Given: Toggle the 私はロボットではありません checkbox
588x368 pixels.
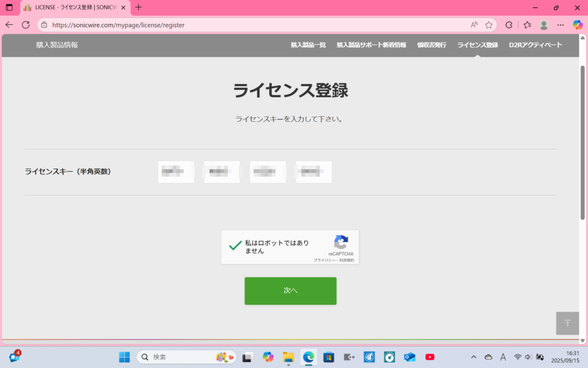Looking at the screenshot, I should tap(235, 246).
